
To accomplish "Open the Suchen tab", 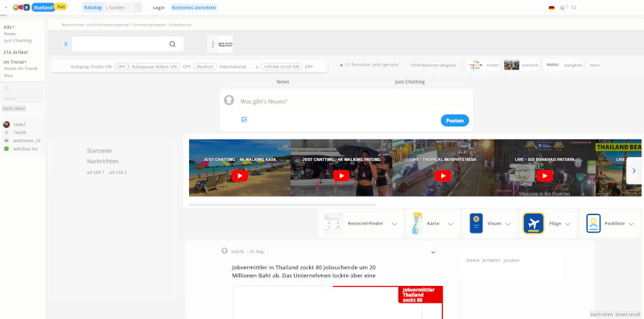I will [x=117, y=7].
